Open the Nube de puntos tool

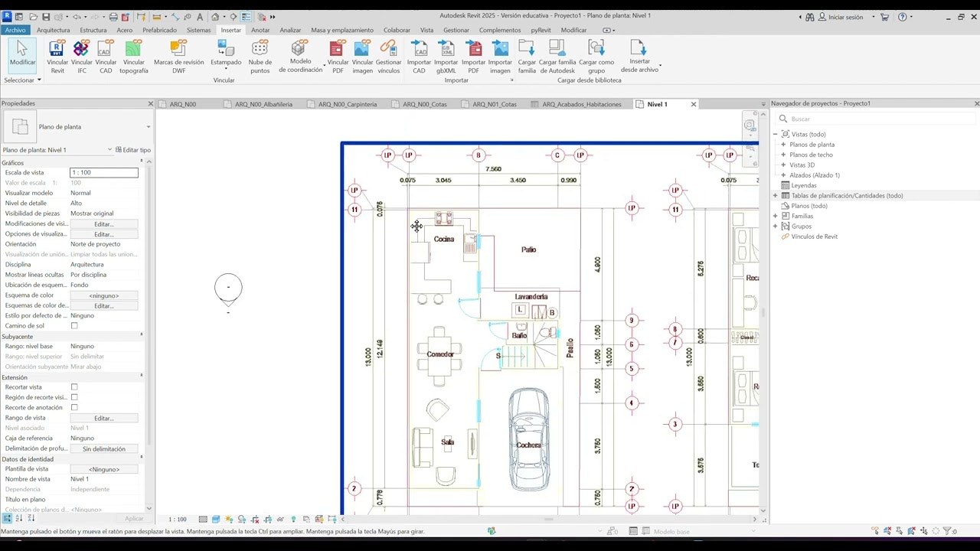(x=260, y=57)
